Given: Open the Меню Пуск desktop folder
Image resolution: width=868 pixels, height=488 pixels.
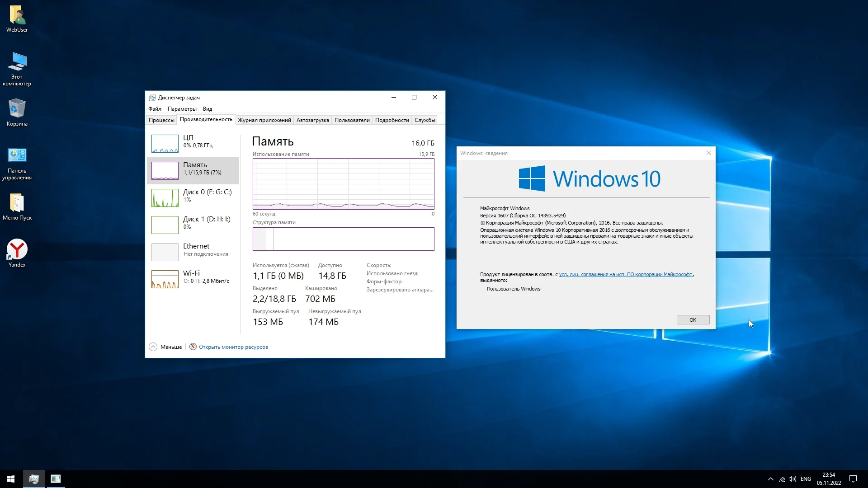Looking at the screenshot, I should (17, 206).
